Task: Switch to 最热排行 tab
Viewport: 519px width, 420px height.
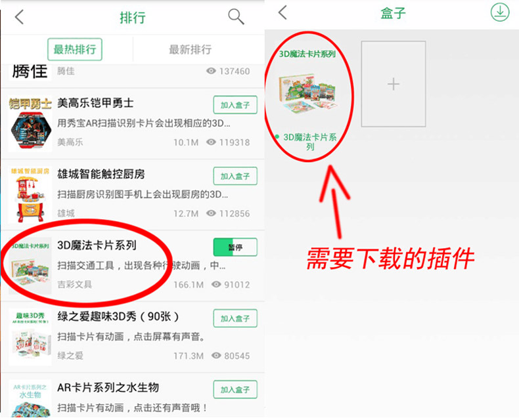Action: click(x=75, y=49)
